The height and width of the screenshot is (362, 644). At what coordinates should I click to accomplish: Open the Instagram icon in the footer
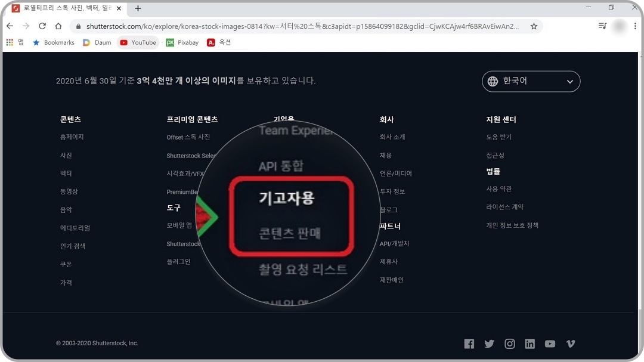pyautogui.click(x=510, y=344)
